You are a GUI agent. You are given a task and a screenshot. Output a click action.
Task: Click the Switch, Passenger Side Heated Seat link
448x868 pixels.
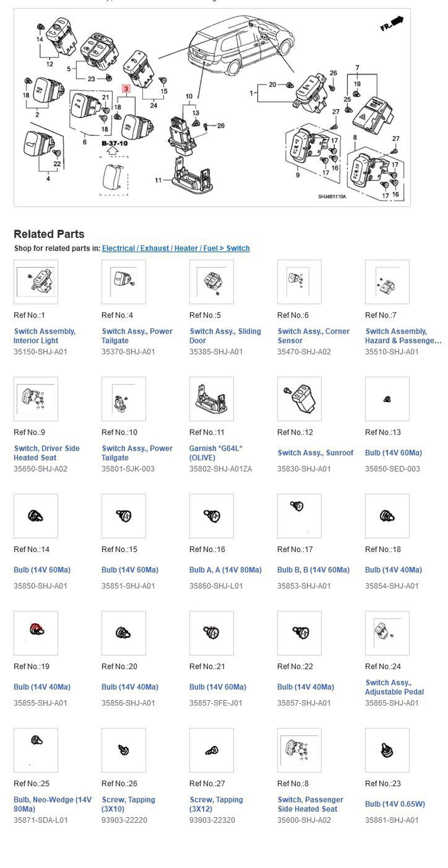(310, 804)
